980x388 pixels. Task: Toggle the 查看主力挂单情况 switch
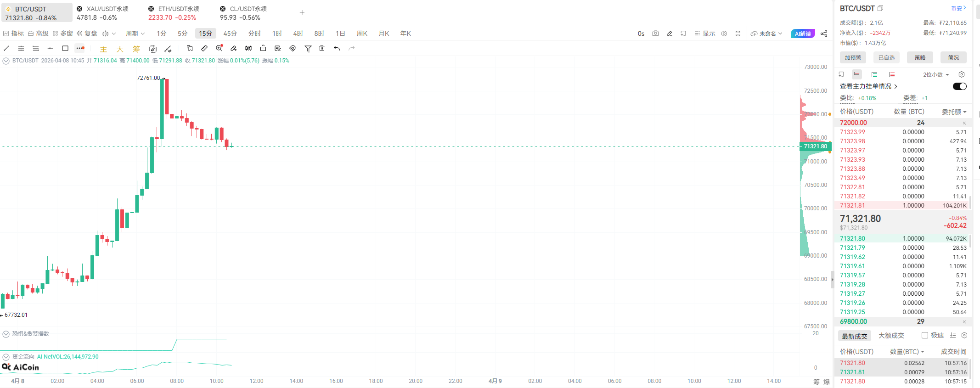pos(960,86)
